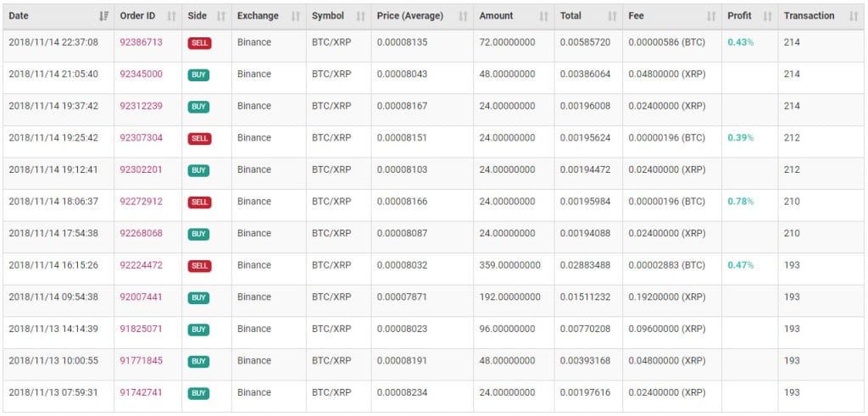Viewport: 868px width, 416px height.
Task: Open order ID 92386713
Action: coord(141,42)
